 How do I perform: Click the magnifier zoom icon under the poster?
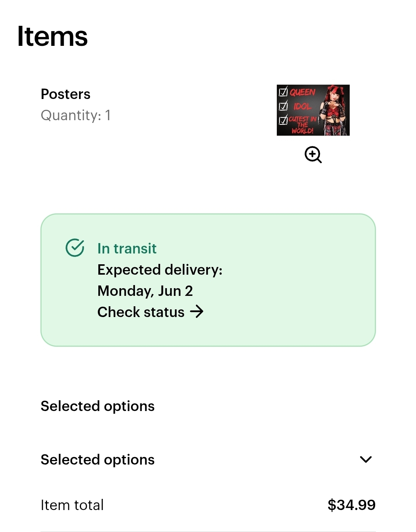313,155
